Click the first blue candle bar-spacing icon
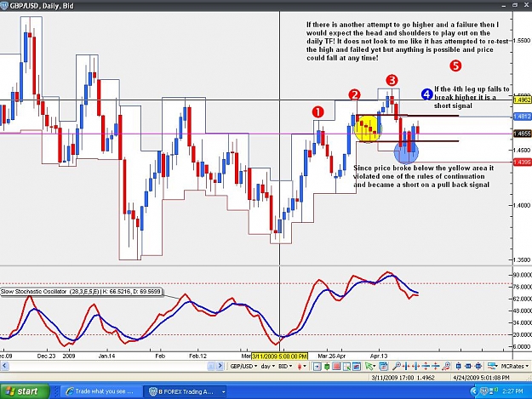Viewport: 532px width, 399px height. coord(459,366)
